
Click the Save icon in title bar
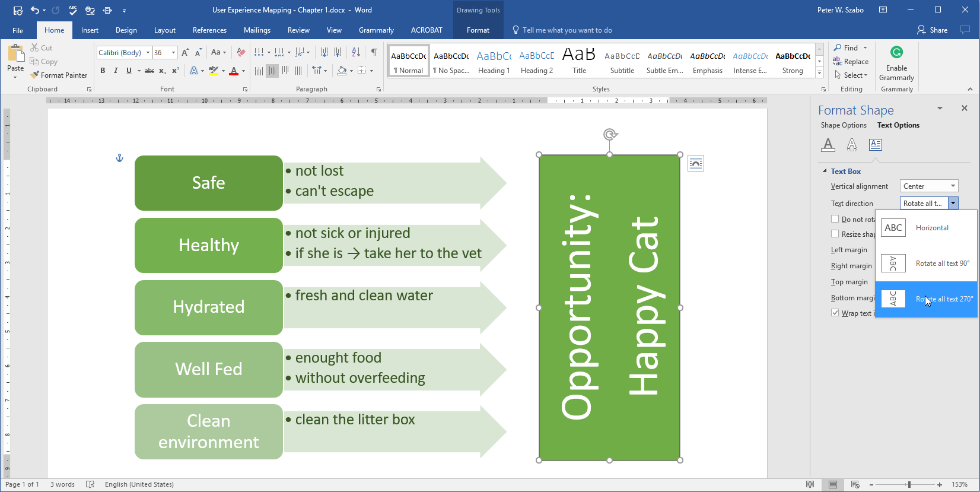18,10
